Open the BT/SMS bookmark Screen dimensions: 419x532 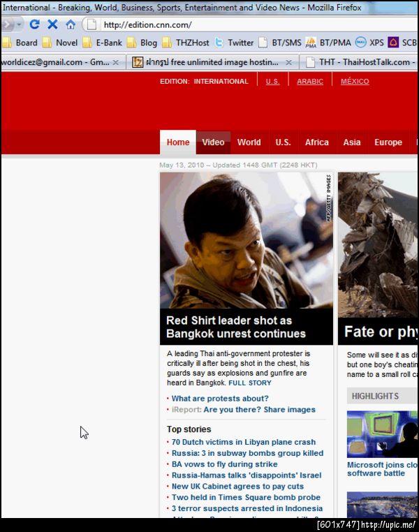[x=280, y=43]
